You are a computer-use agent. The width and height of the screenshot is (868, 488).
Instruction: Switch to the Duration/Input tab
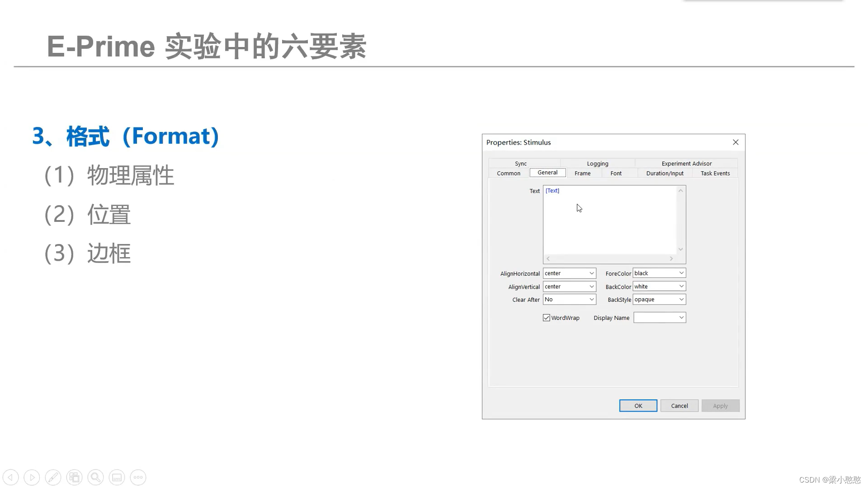coord(665,173)
